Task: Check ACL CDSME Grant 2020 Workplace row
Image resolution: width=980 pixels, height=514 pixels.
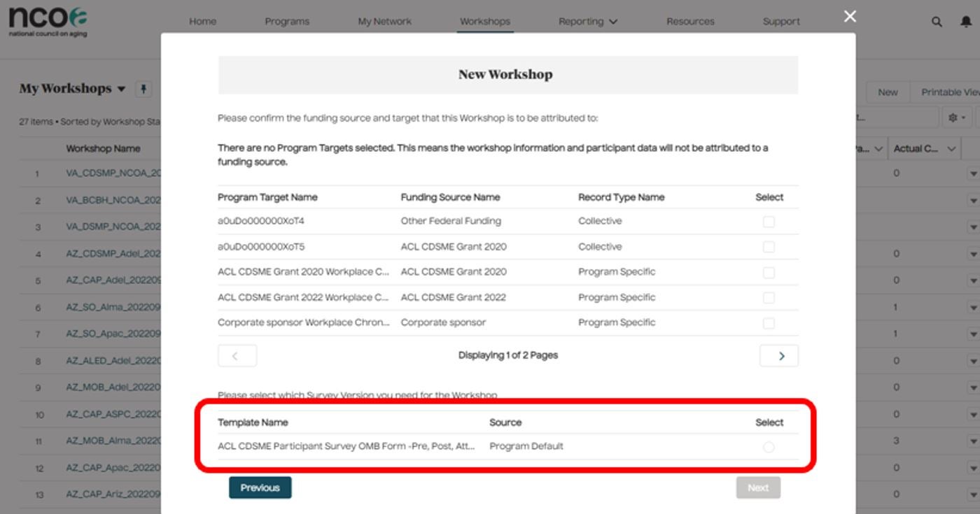Action: tap(769, 273)
